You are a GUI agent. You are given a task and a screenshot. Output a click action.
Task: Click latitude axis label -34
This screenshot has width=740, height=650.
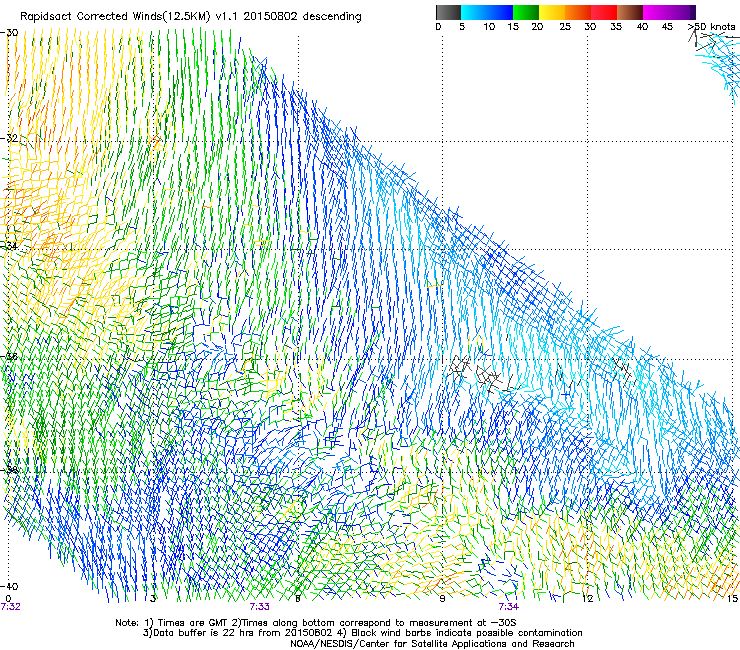click(x=9, y=246)
